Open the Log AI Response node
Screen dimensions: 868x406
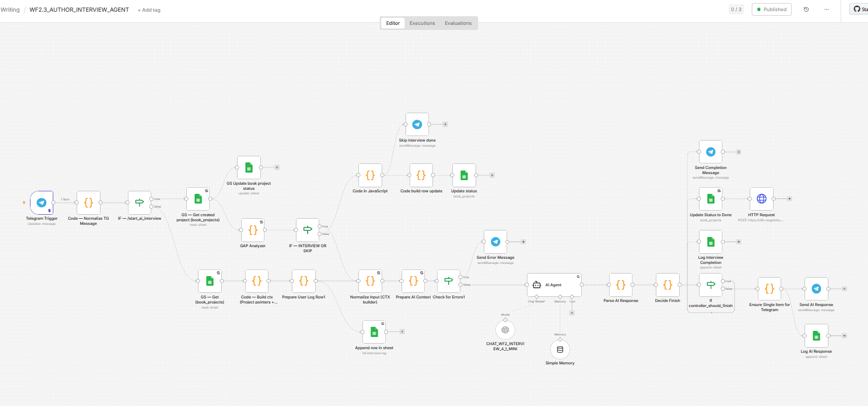point(816,336)
